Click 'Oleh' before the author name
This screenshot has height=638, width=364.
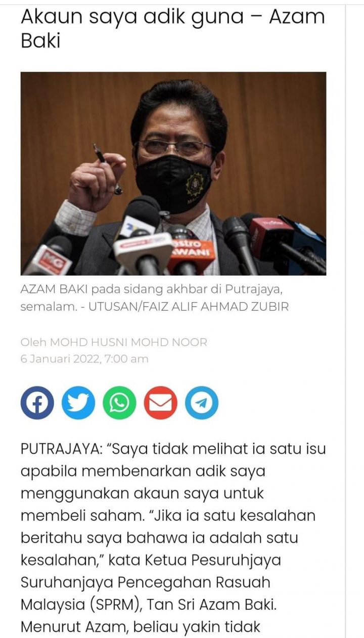click(33, 343)
